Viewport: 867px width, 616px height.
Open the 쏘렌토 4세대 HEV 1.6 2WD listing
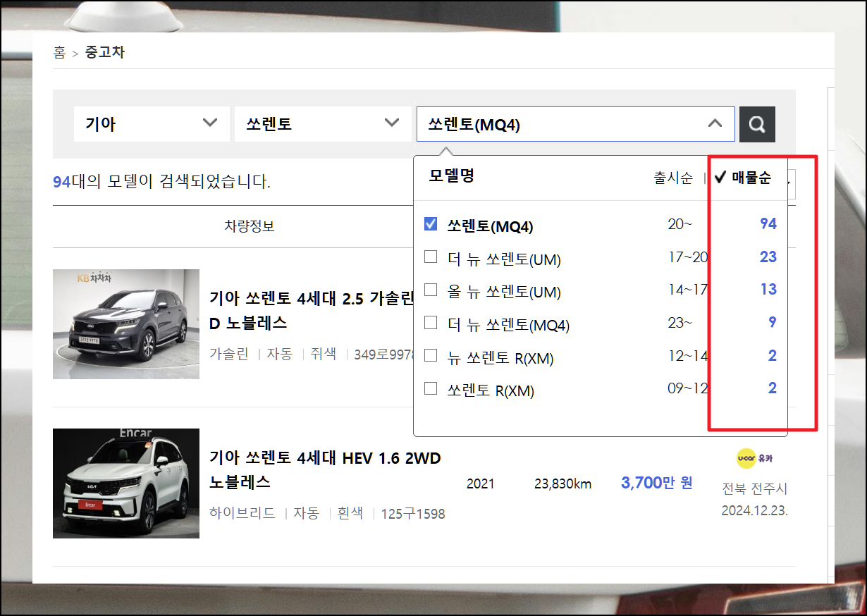pyautogui.click(x=325, y=470)
